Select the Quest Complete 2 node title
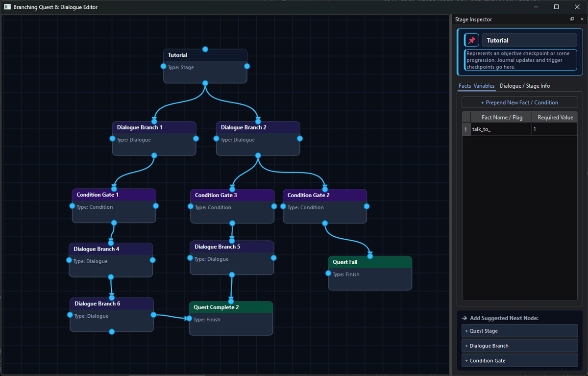Viewport: 588px width, 376px height. click(216, 307)
